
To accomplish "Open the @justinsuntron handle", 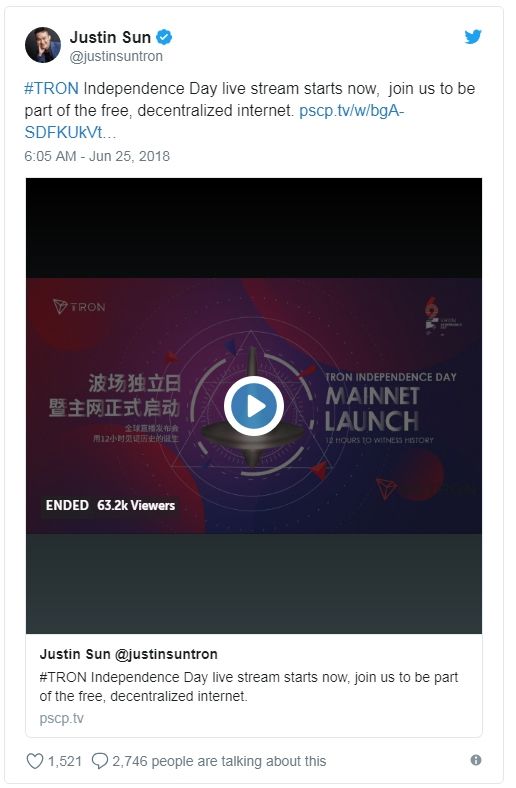I will click(116, 56).
